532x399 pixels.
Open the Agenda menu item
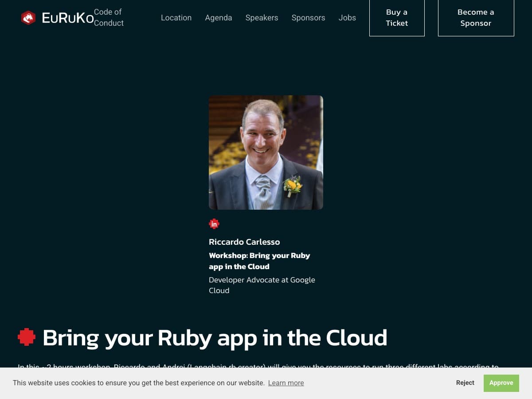219,18
